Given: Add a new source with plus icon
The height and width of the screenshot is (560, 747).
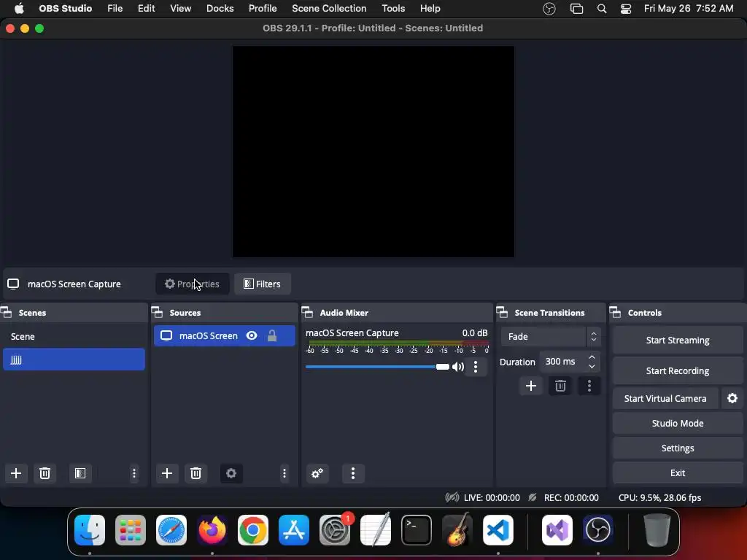Looking at the screenshot, I should (167, 473).
